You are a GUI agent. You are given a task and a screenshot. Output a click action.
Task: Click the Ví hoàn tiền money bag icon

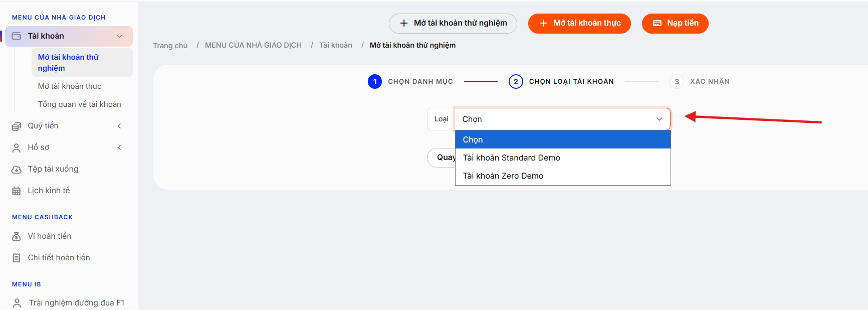click(x=17, y=236)
